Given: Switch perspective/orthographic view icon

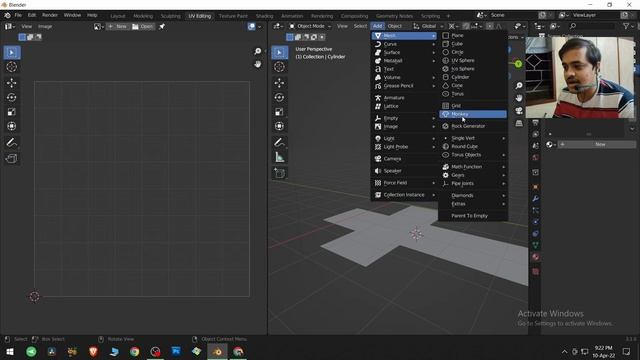Looking at the screenshot, I should [x=519, y=123].
